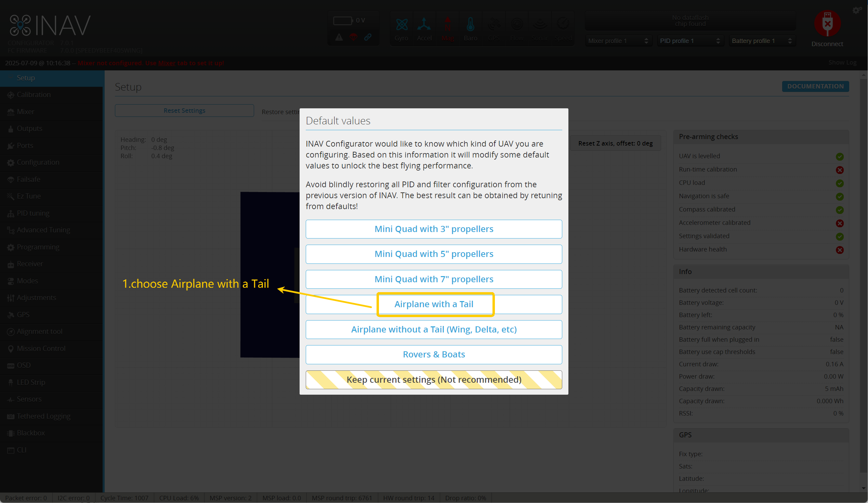The height and width of the screenshot is (503, 868).
Task: Choose Airplane without a Tail option
Action: click(x=434, y=329)
